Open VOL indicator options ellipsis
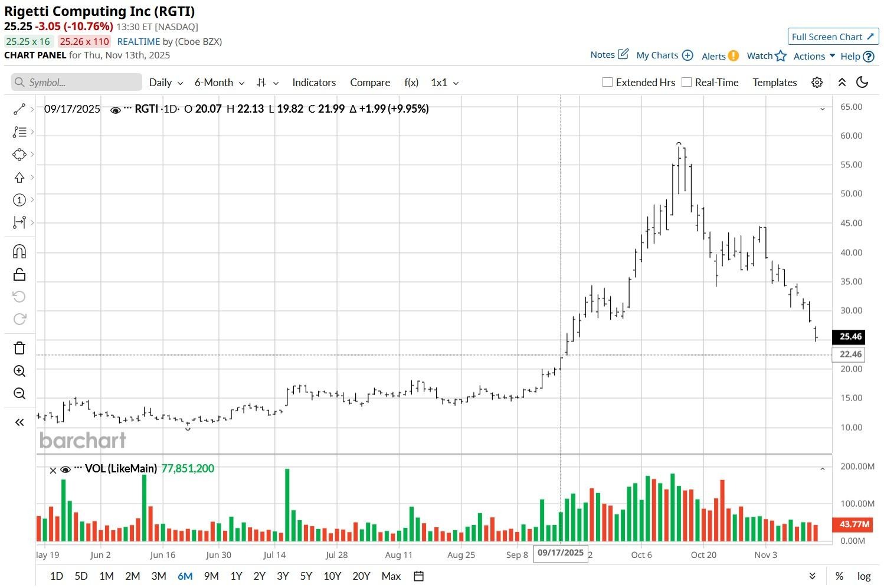884x588 pixels. tap(78, 468)
